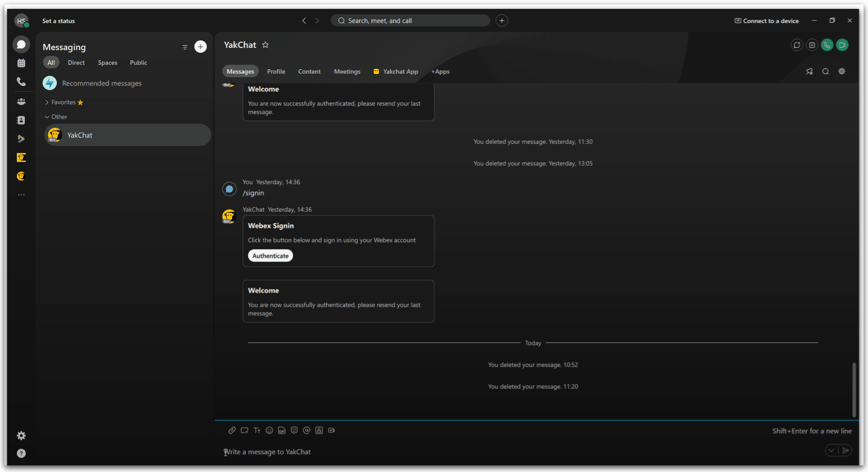Viewport: 868px width, 472px height.
Task: Open the pinned messages icon
Action: 809,71
